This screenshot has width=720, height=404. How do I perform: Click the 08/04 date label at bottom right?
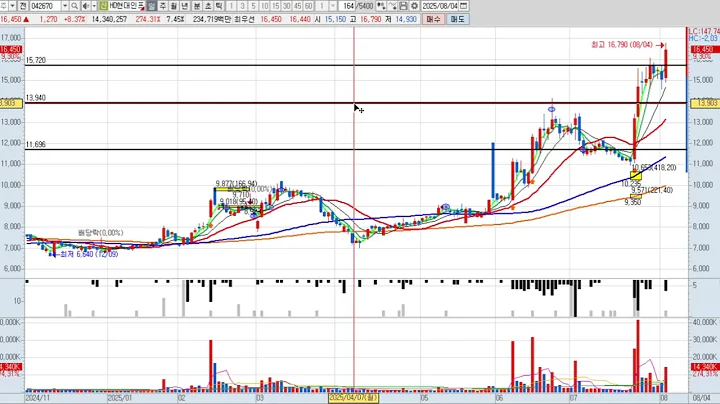pos(701,398)
